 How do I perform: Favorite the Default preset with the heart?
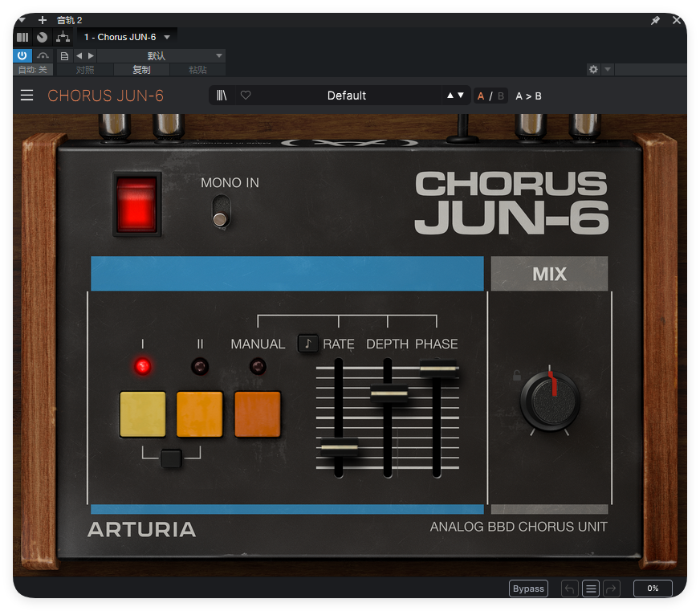(x=246, y=95)
